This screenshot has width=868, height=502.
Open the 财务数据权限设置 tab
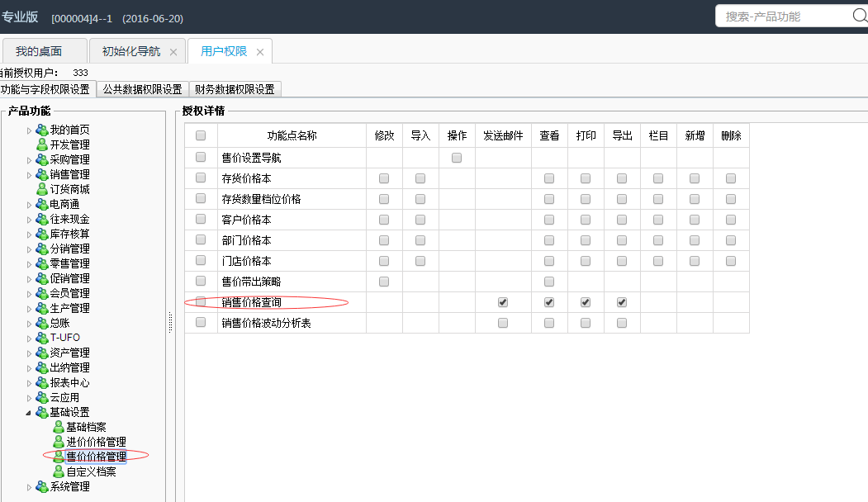(235, 89)
